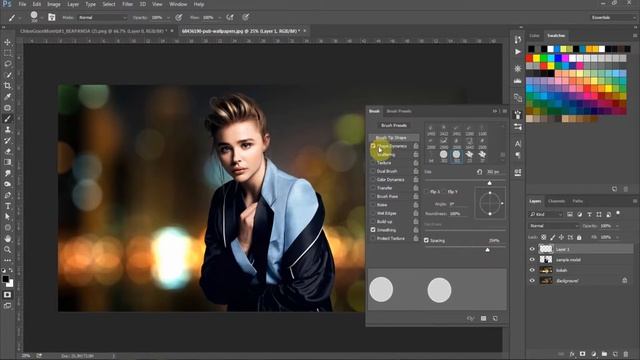This screenshot has width=640, height=360.
Task: Select the Crop tool
Action: pos(7,86)
